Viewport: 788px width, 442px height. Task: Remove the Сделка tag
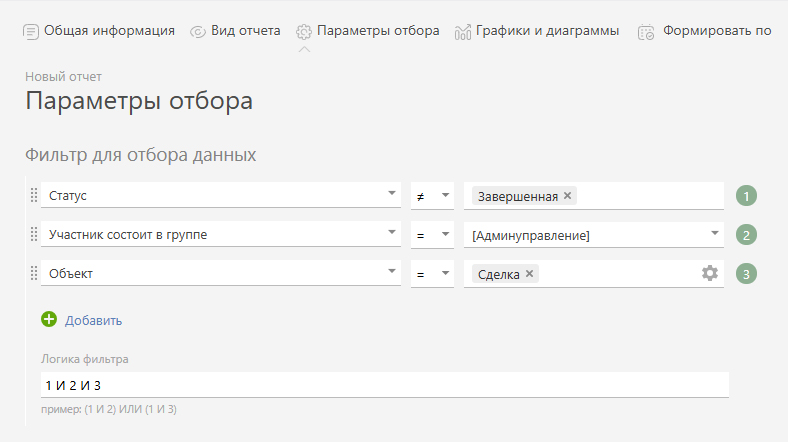pos(529,273)
